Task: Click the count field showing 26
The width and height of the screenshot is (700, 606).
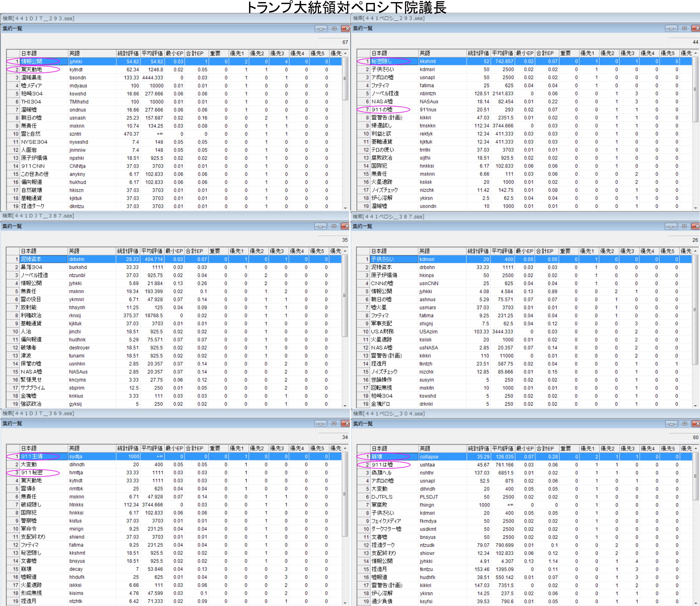Action: 684,240
